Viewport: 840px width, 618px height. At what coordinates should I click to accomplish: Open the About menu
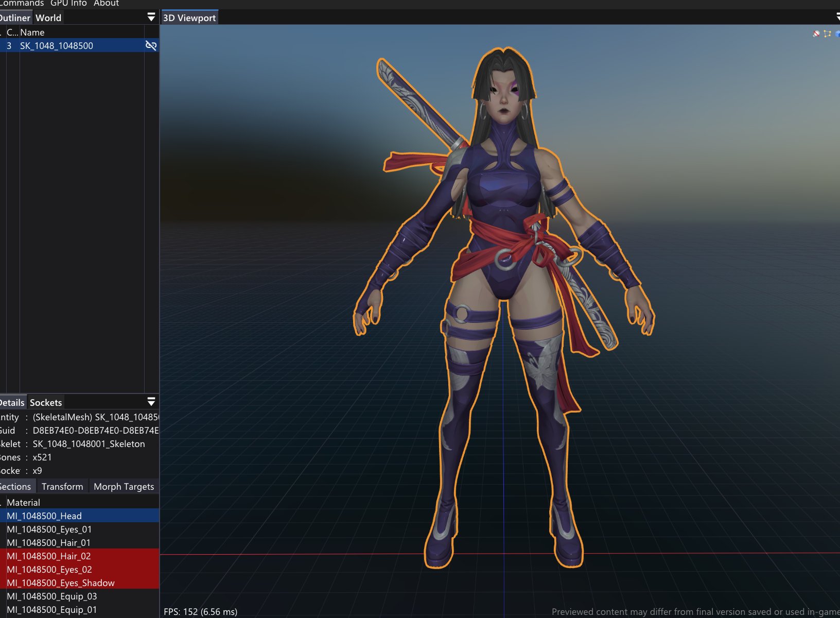click(x=106, y=4)
